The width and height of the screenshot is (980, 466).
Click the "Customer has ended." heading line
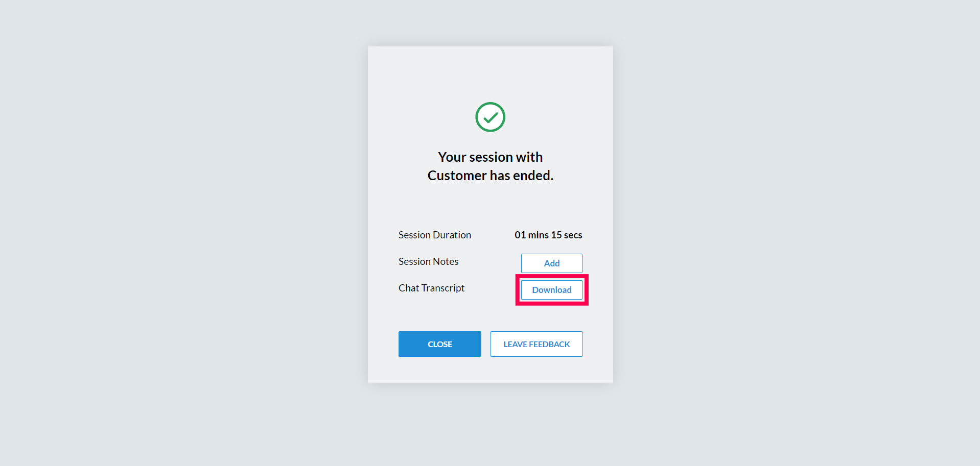490,176
